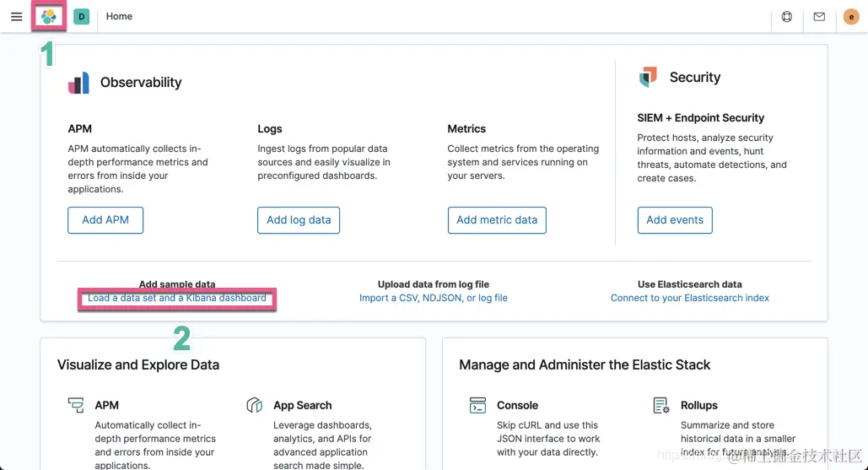Open Connect to your Elasticsearch index link
The height and width of the screenshot is (470, 868).
coord(690,298)
